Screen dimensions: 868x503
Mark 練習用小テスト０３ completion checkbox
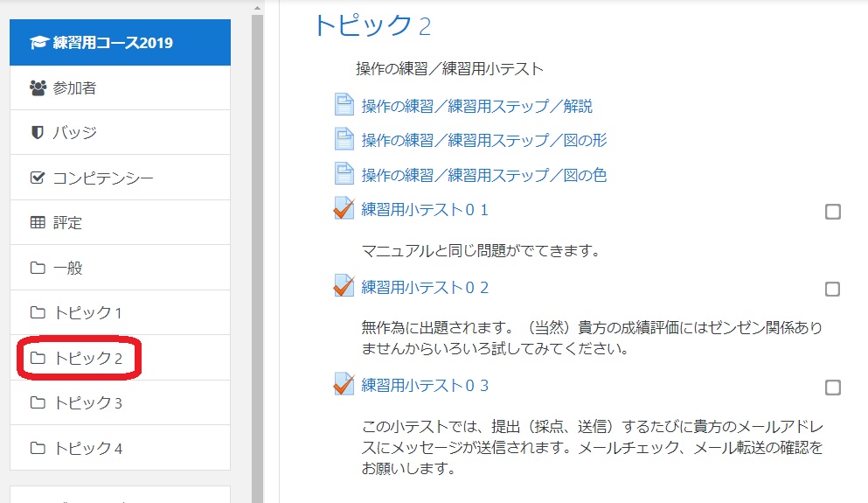832,388
